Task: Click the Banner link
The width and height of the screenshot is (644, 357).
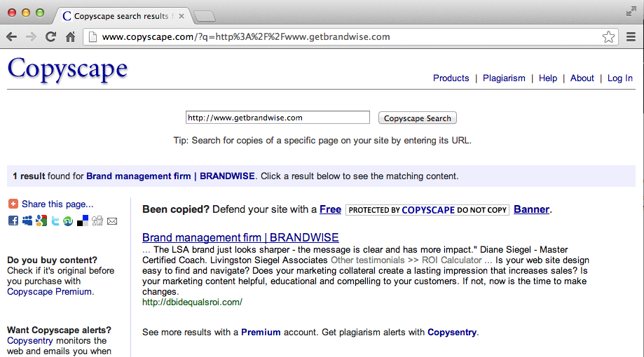Action: (x=531, y=209)
